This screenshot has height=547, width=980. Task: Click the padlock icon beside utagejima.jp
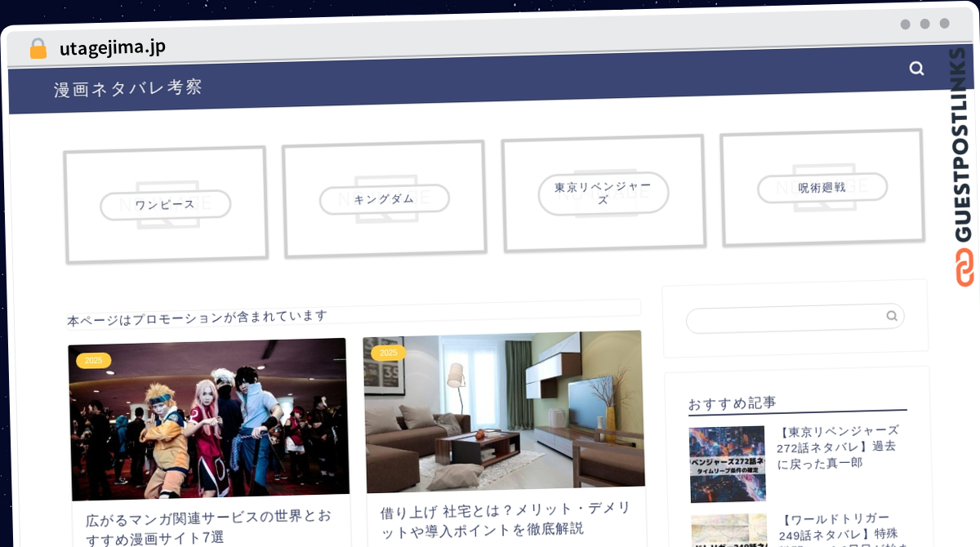(x=38, y=48)
